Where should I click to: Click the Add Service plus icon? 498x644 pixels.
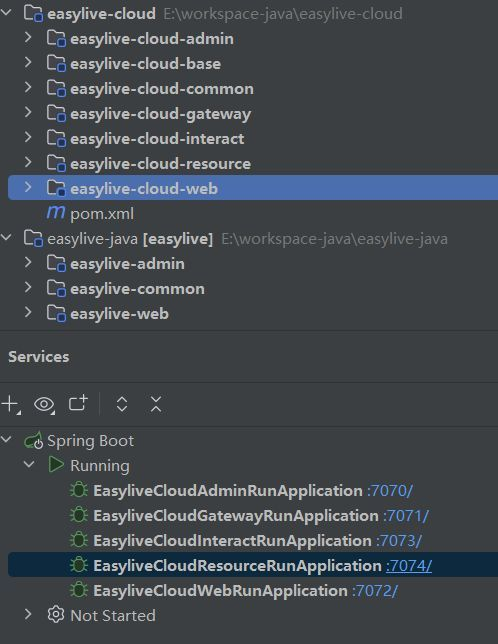11,405
